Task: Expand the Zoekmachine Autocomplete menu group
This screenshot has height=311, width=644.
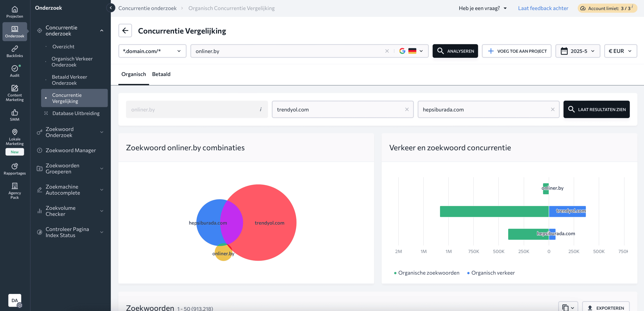Action: 102,190
